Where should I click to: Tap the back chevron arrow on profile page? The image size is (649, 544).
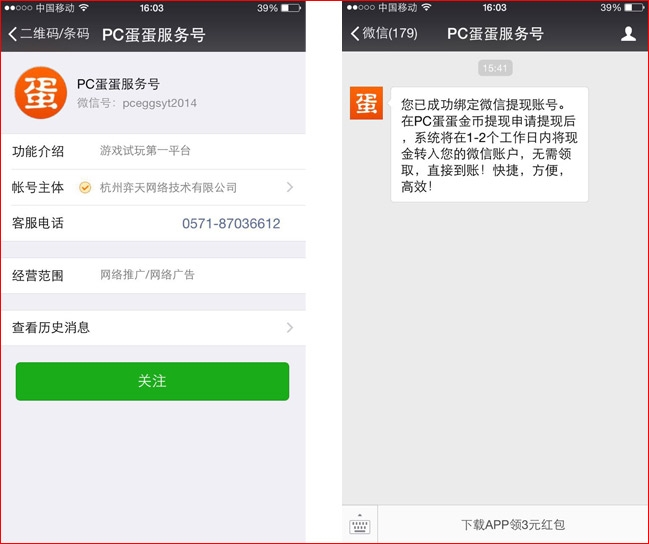click(12, 34)
